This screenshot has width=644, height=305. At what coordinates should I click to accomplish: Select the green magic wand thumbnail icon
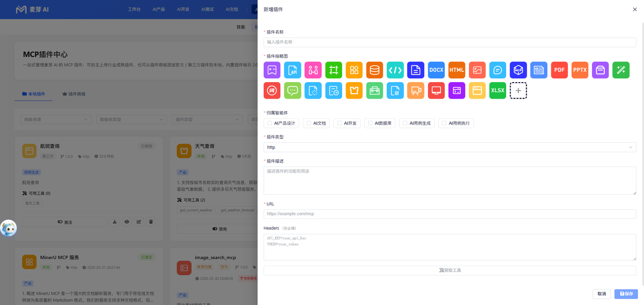621,70
